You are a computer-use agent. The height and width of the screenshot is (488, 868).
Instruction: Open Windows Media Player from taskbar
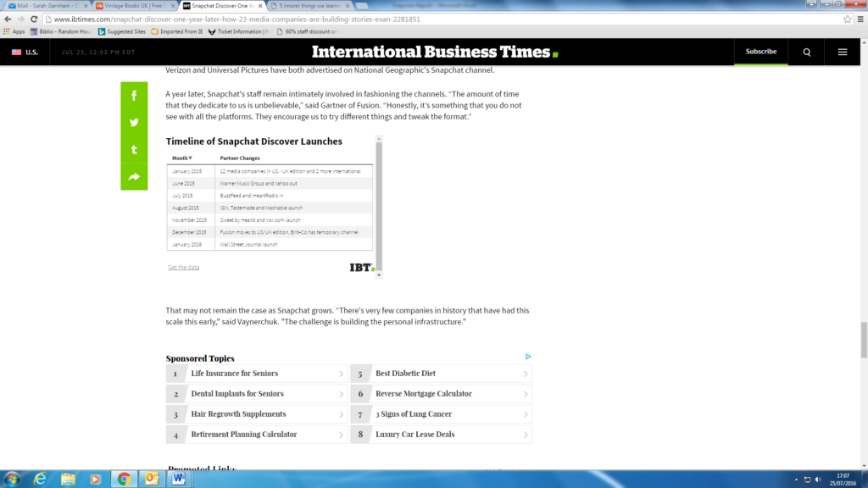[95, 480]
